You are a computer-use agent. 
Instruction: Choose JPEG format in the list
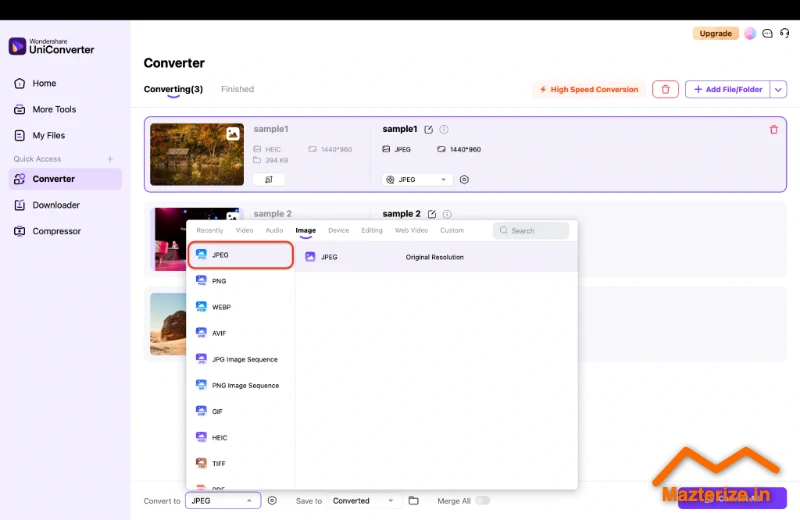pyautogui.click(x=241, y=255)
